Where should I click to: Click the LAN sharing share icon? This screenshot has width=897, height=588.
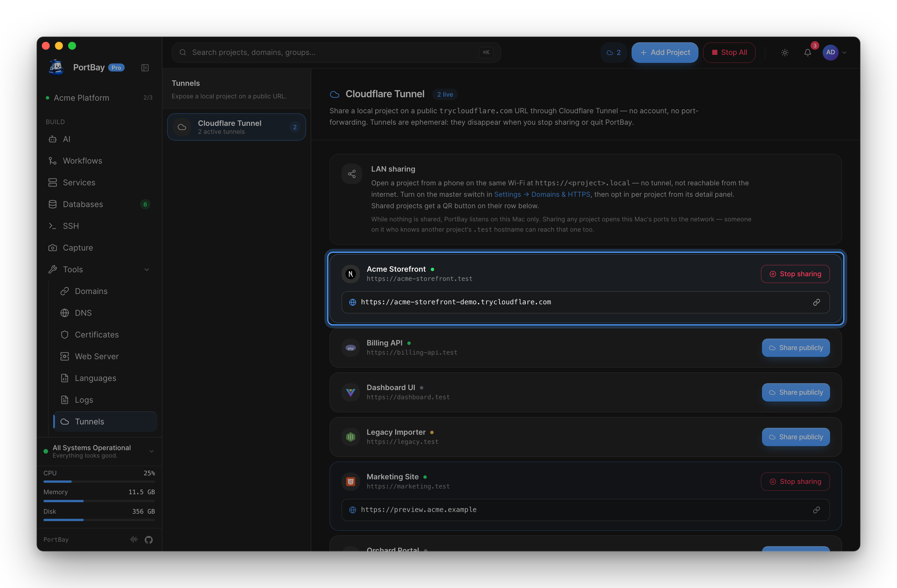coord(352,174)
